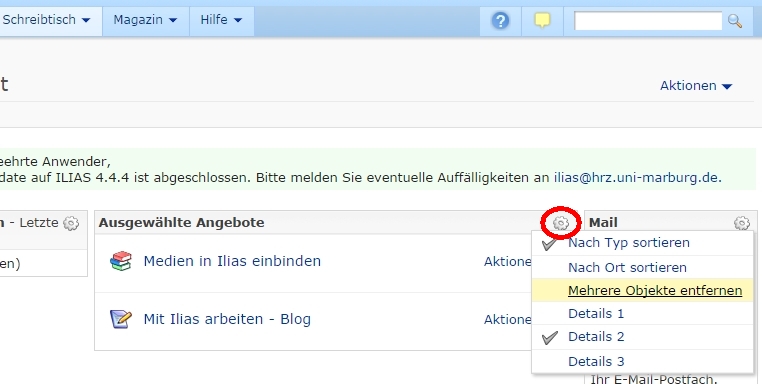
Task: Choose Mehrere Objekte entfernen menu entry
Action: point(655,291)
